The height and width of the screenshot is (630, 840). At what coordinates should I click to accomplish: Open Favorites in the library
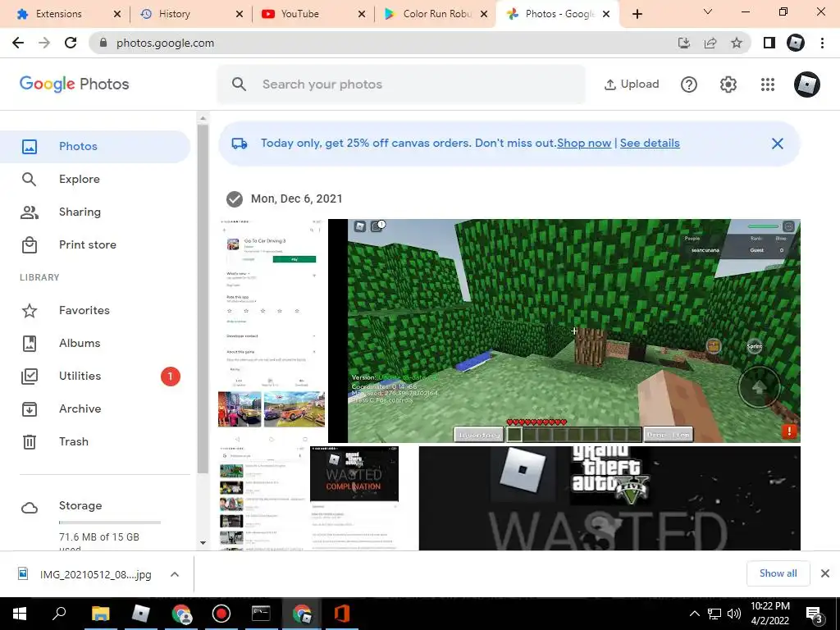coord(95,310)
